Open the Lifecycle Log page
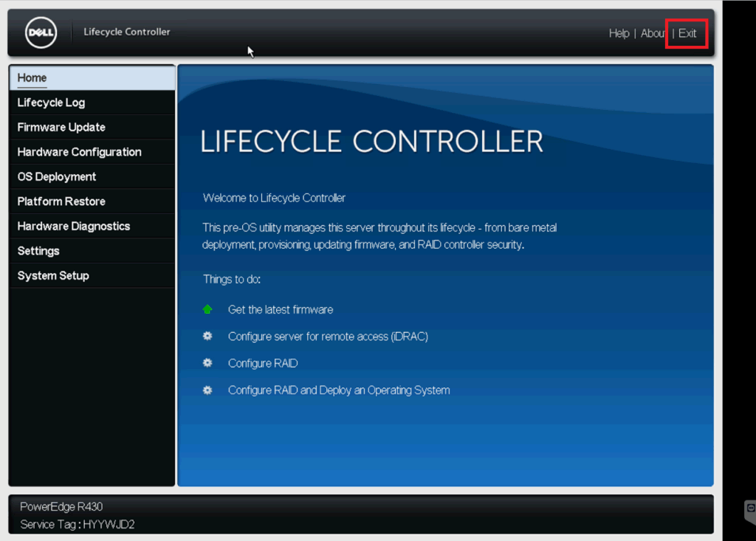Screen dimensions: 756x541 pos(92,103)
